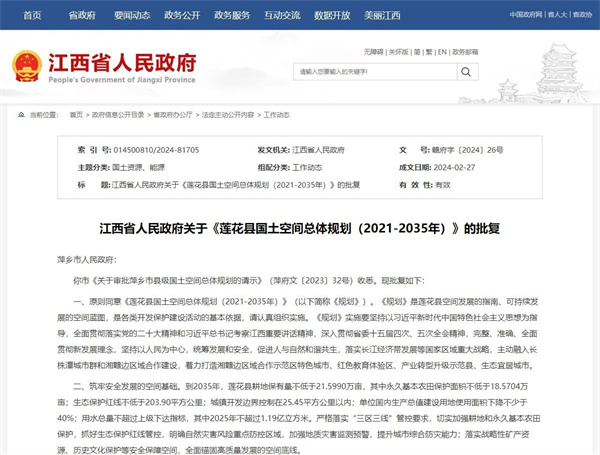Viewport: 600px width, 455px height.
Task: Visit the 省政协 link at top right
Action: point(582,15)
